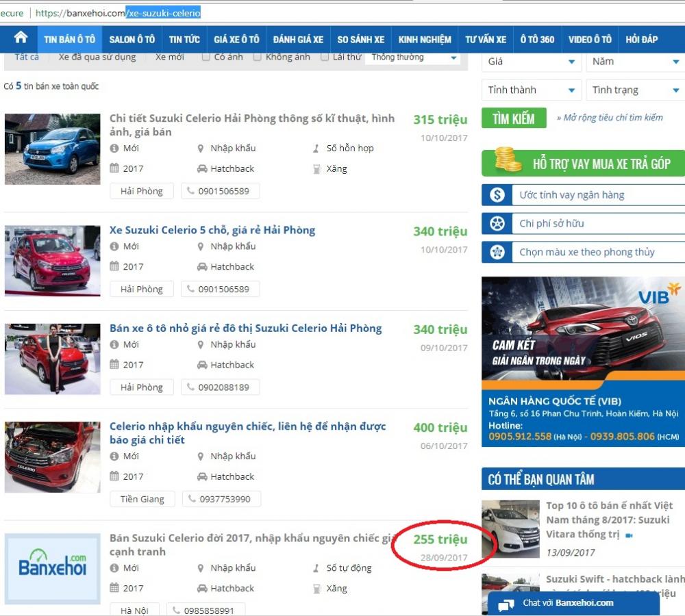The height and width of the screenshot is (616, 685).
Task: Go to the home page icon
Action: pyautogui.click(x=20, y=38)
